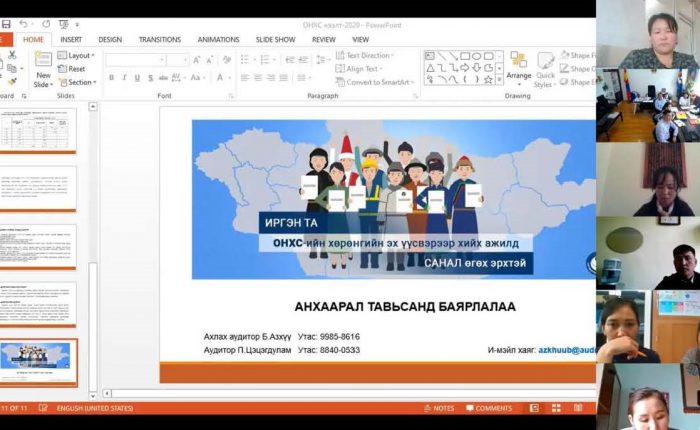Screen dimensions: 700x430
Task: Save the presentation using the floppy disk icon
Action: [x=6, y=24]
